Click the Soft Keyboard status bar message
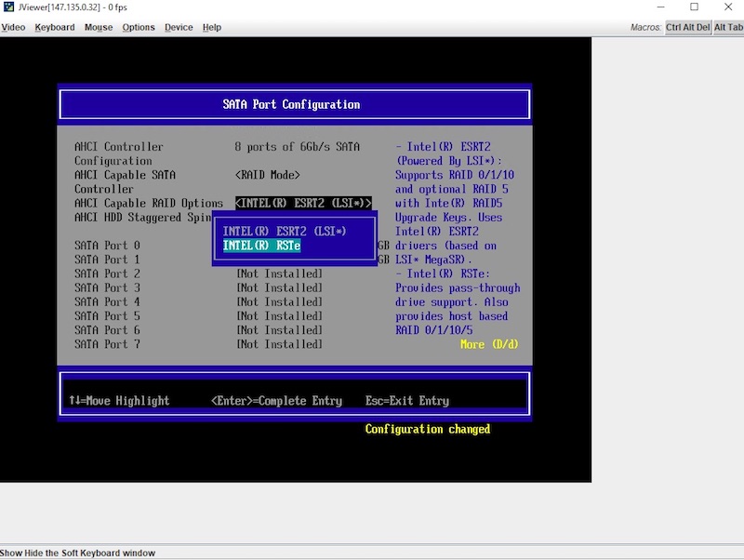Screen dimensions: 744x560 [x=77, y=553]
